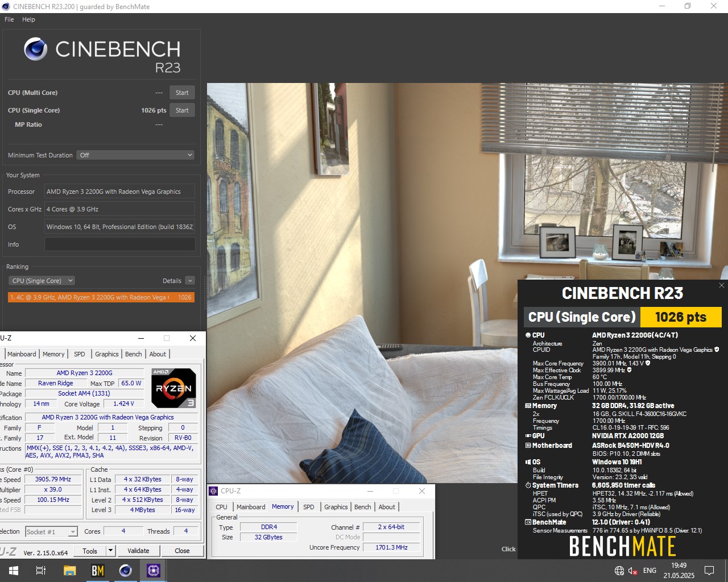
Task: Open Task View on the taskbar
Action: (41, 571)
